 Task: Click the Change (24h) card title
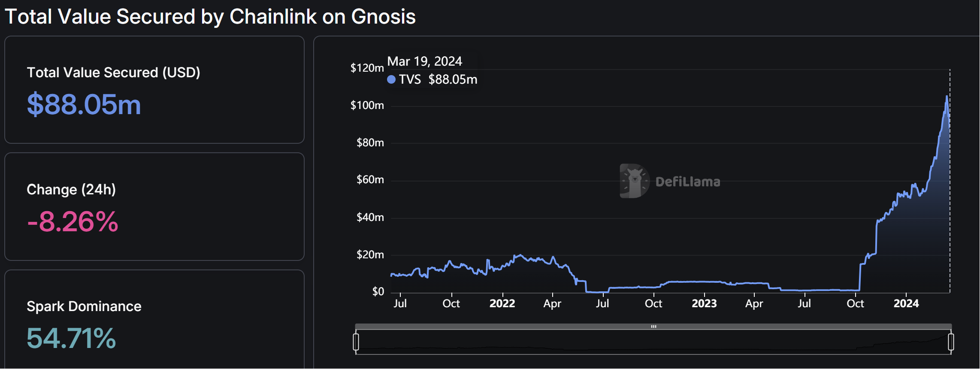point(71,190)
